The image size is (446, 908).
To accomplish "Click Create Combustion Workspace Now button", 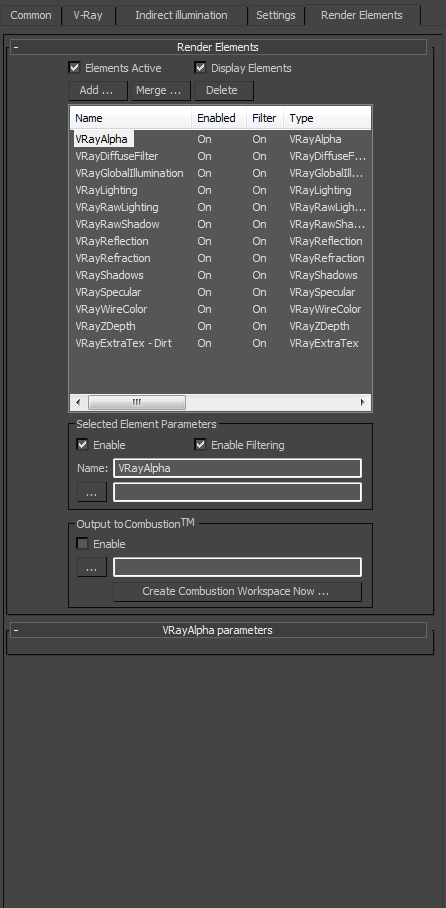I will 237,592.
